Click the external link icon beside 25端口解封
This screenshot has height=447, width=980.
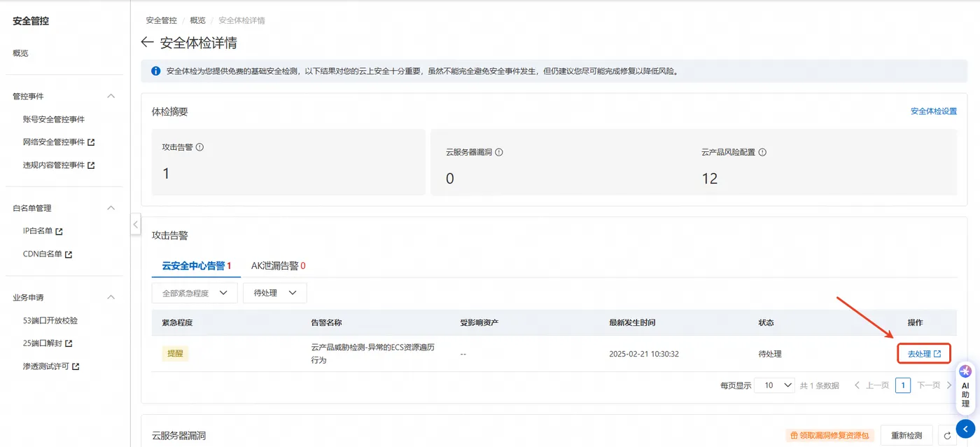pyautogui.click(x=69, y=344)
